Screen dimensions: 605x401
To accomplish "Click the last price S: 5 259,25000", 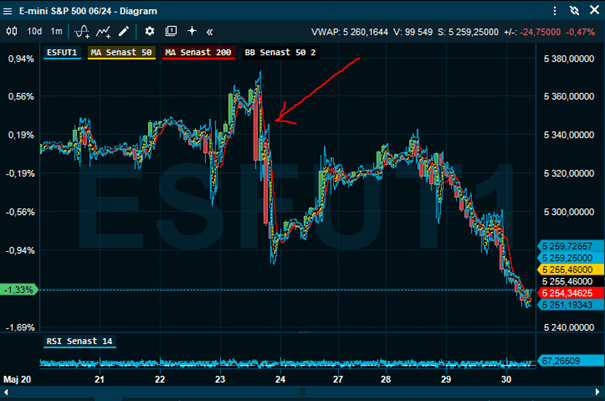I will (x=468, y=32).
